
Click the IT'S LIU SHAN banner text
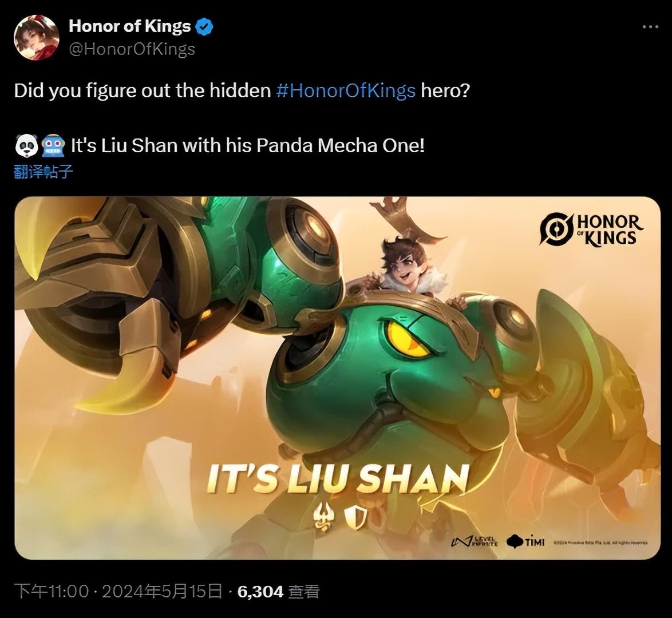pos(337,479)
